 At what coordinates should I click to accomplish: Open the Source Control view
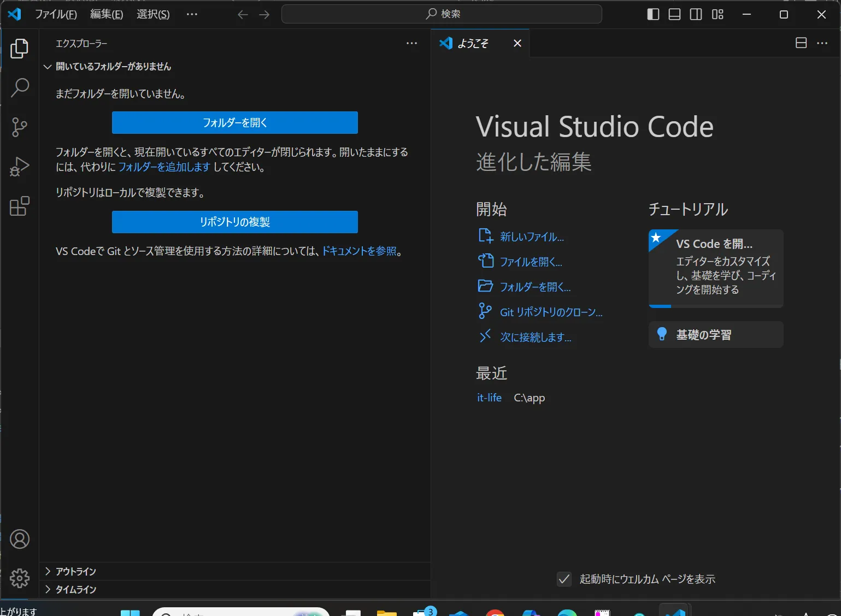point(20,127)
